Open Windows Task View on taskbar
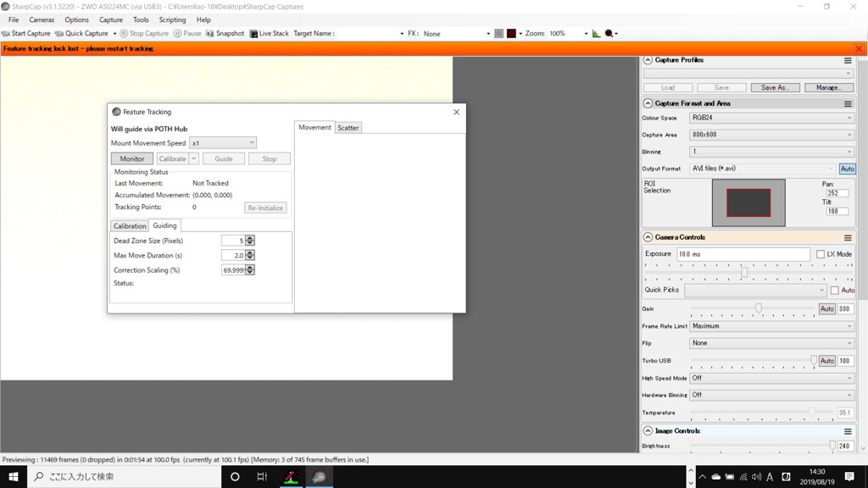This screenshot has height=488, width=868. coord(262,477)
